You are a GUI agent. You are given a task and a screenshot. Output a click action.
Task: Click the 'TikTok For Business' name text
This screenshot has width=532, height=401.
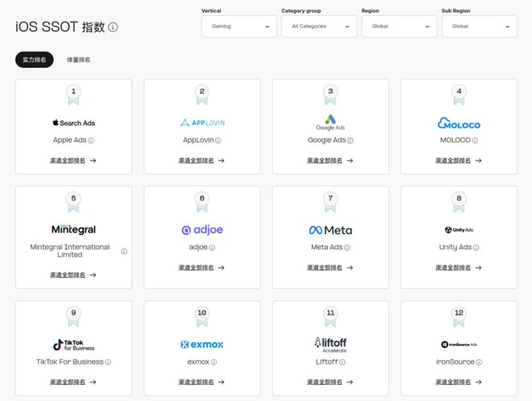click(70, 362)
